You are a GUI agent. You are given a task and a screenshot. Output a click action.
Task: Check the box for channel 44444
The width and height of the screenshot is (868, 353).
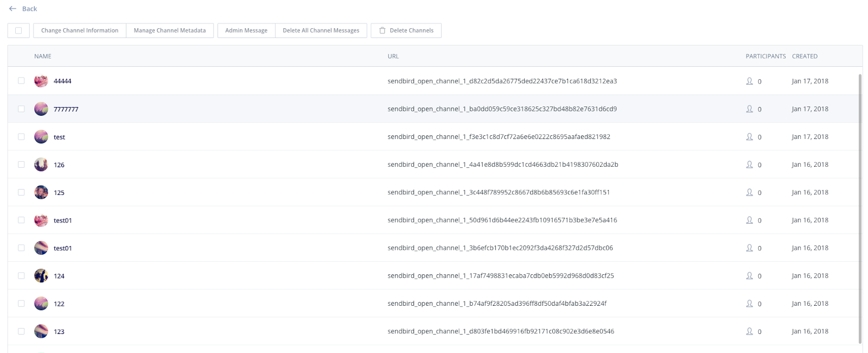(21, 81)
